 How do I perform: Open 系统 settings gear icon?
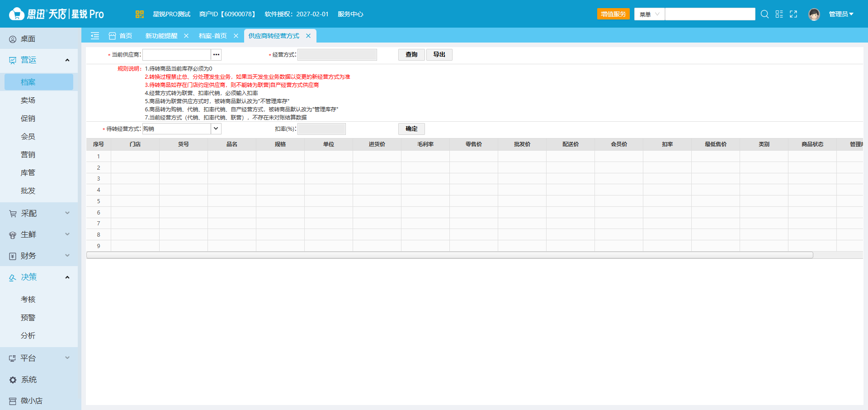[x=13, y=380]
